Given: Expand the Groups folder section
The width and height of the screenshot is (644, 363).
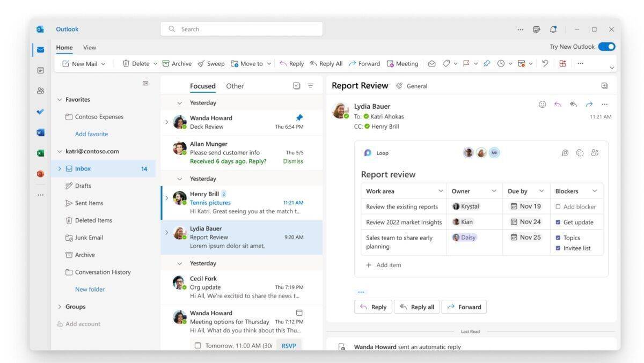Looking at the screenshot, I should (60, 307).
